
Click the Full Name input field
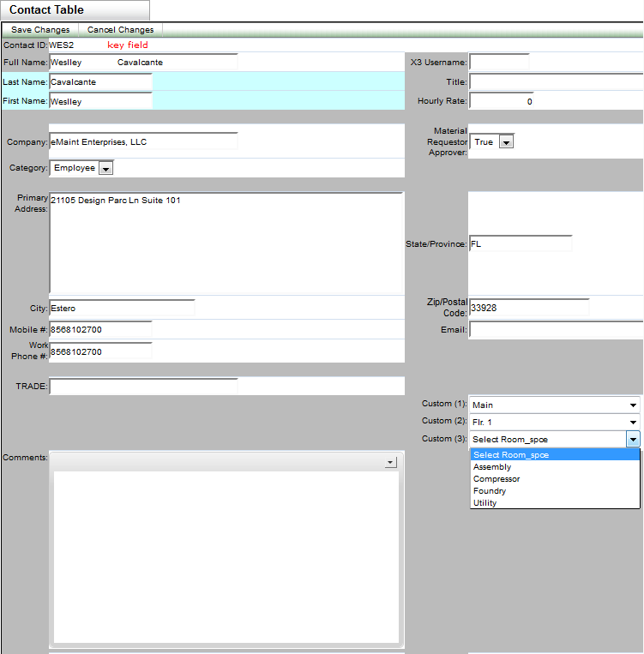click(x=143, y=63)
